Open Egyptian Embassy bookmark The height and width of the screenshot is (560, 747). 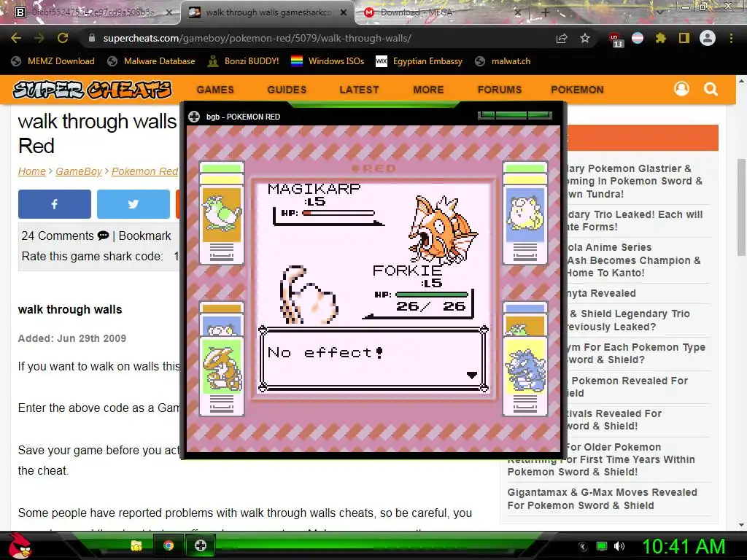[419, 61]
